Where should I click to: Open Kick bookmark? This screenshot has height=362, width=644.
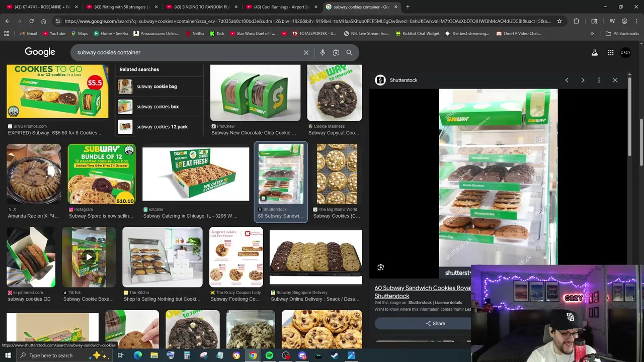(217, 33)
